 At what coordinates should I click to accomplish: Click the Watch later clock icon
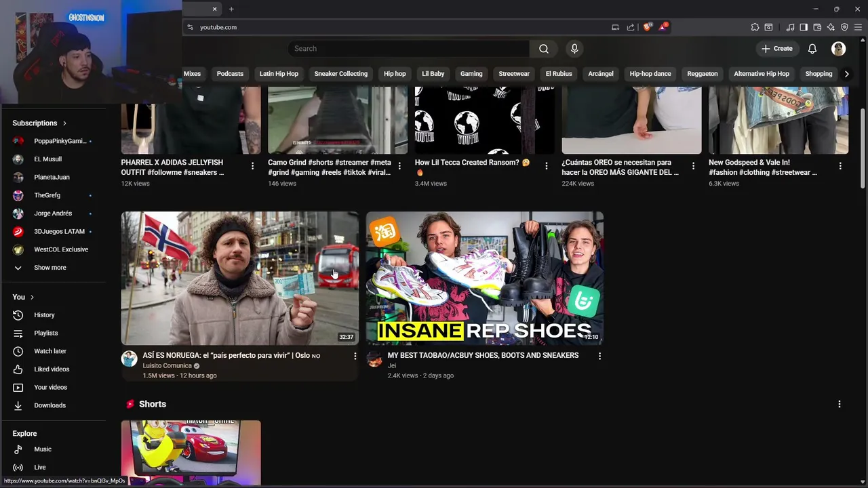point(18,351)
